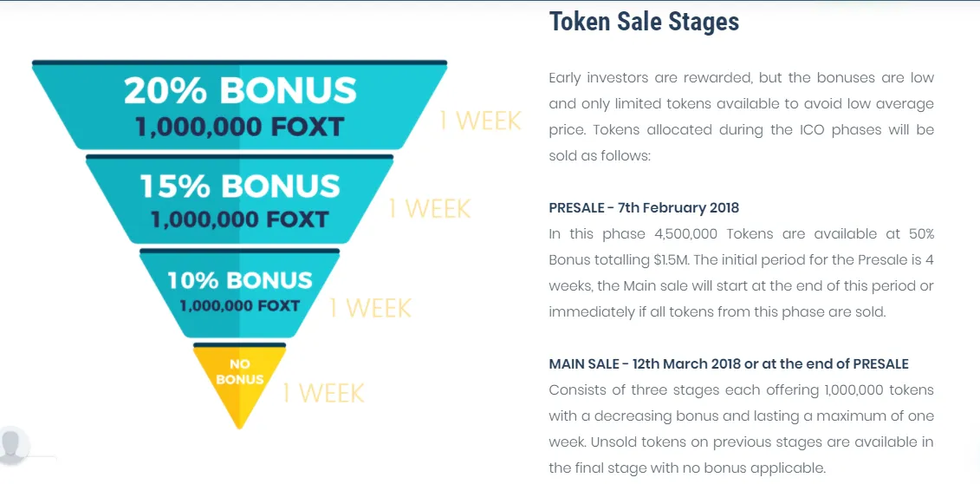Click the MAIN SALE - 12th March 2018 heading
This screenshot has width=980, height=484.
point(729,364)
